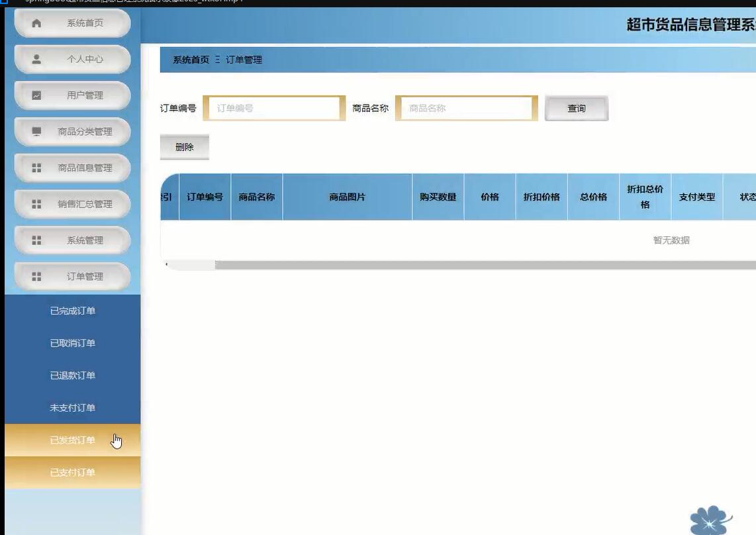Viewport: 756px width, 535px height.
Task: Click the monitor icon on 商品分类管理
Action: [x=36, y=131]
